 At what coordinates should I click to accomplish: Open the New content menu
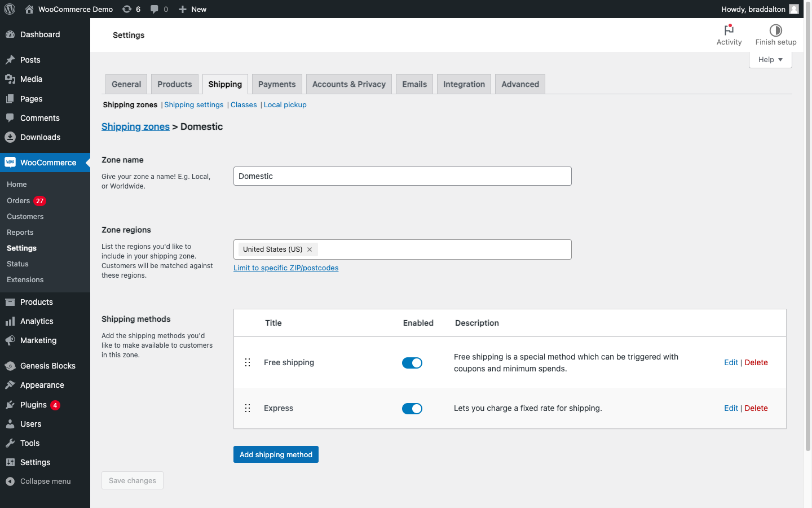193,9
